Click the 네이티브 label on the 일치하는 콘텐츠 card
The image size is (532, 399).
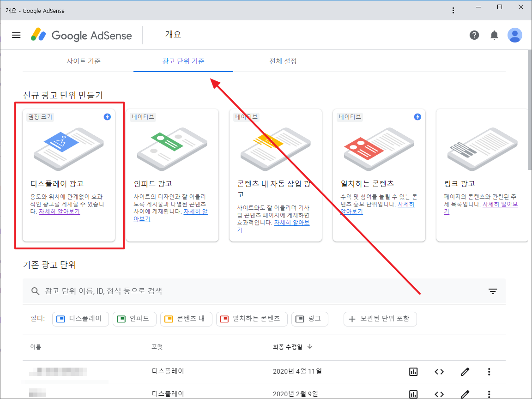click(x=350, y=117)
